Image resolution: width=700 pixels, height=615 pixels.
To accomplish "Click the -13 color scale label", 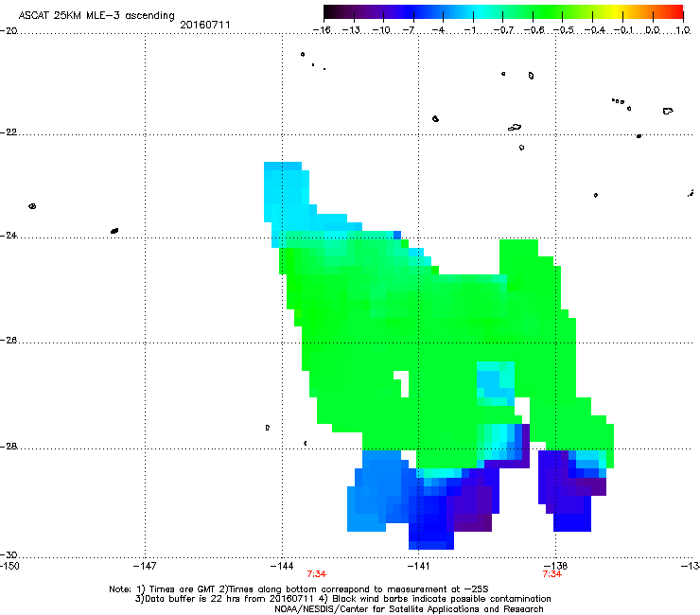I will click(351, 30).
